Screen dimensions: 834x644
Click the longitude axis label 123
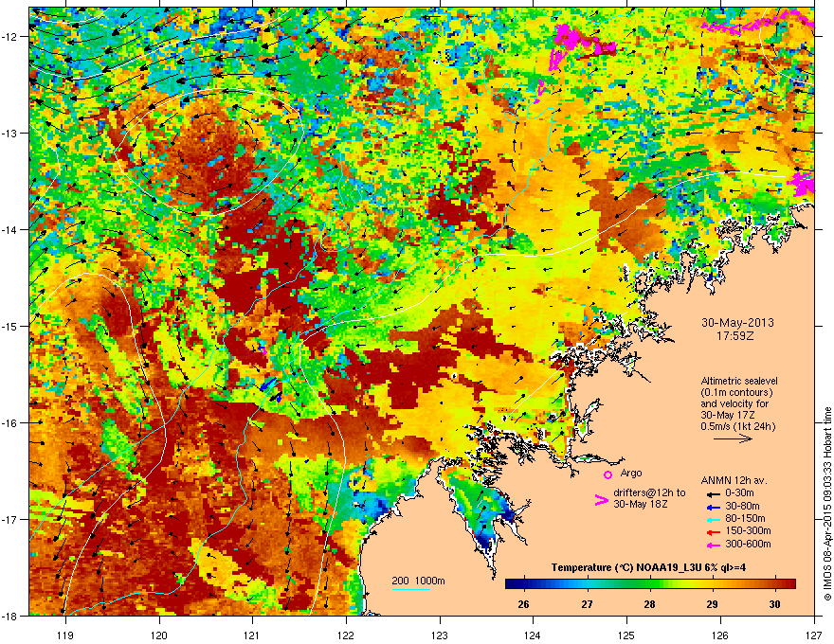440,635
